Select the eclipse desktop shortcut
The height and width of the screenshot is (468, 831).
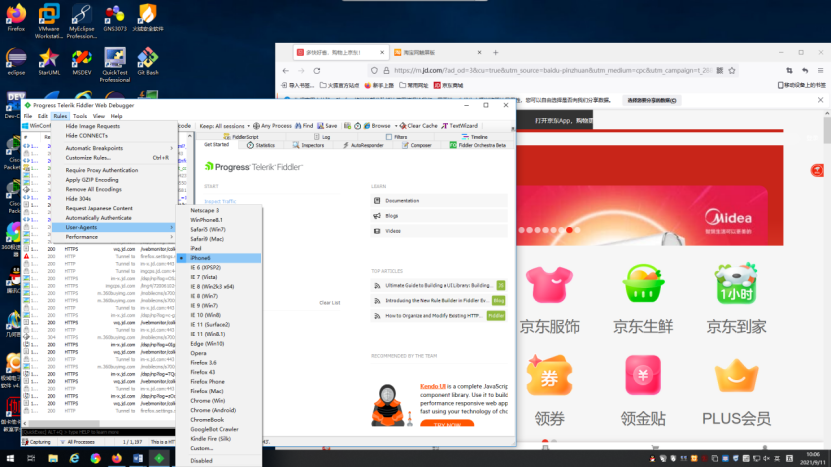16,61
